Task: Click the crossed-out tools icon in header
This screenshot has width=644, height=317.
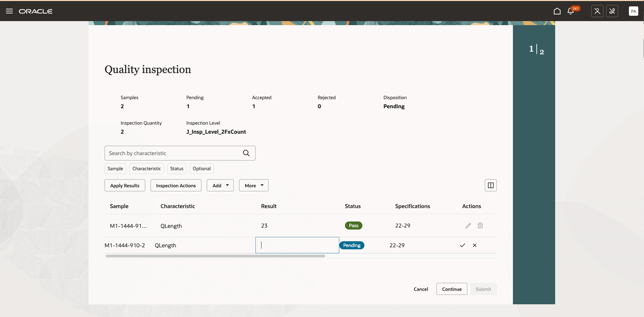Action: [612, 11]
